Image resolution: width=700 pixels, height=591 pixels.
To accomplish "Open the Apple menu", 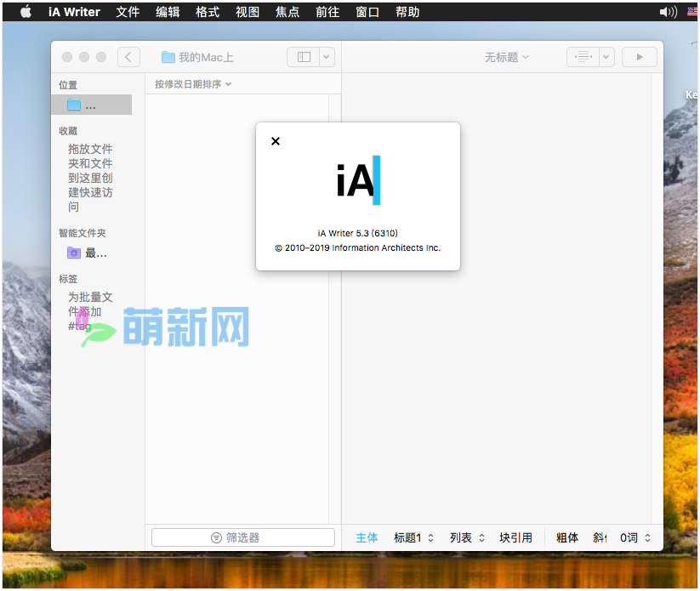I will click(x=26, y=12).
